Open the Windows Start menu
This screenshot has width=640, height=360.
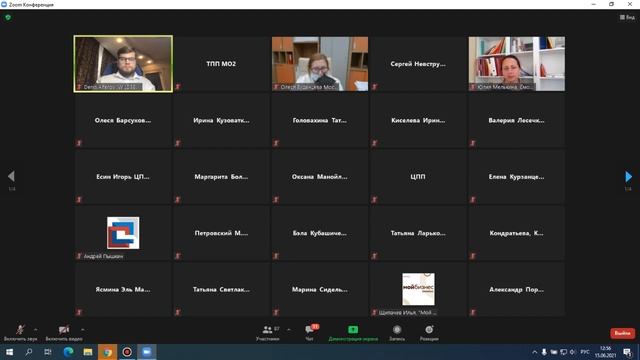pos(9,352)
